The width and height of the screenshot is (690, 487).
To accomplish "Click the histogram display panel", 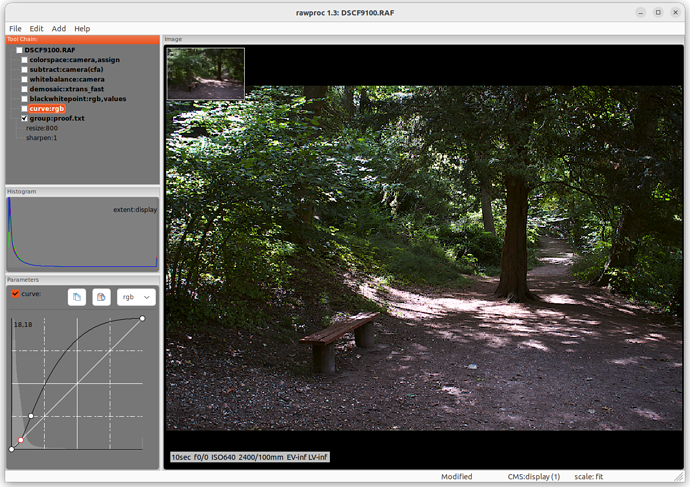I will [x=81, y=233].
